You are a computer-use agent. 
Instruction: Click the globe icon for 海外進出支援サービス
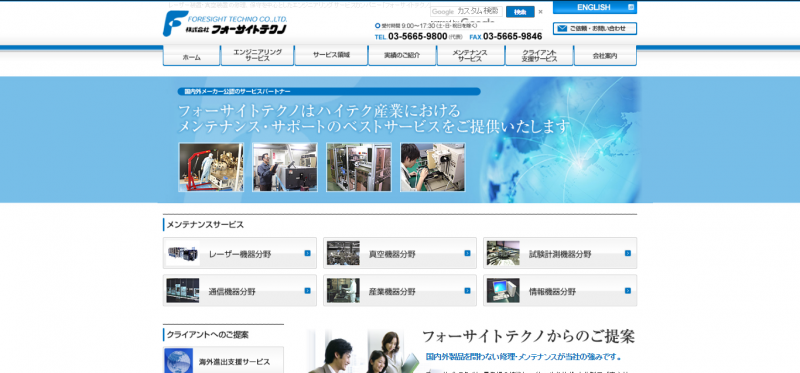[179, 361]
